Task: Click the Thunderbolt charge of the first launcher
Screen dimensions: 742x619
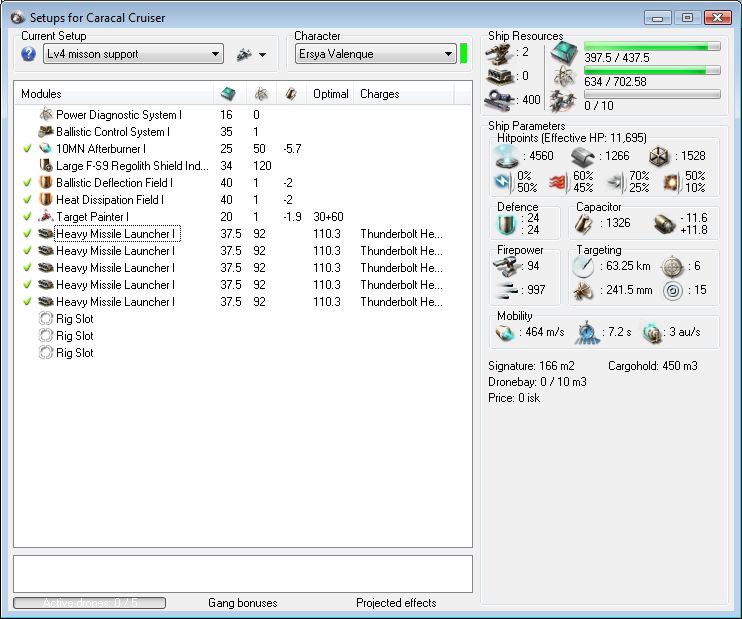Action: coord(401,234)
